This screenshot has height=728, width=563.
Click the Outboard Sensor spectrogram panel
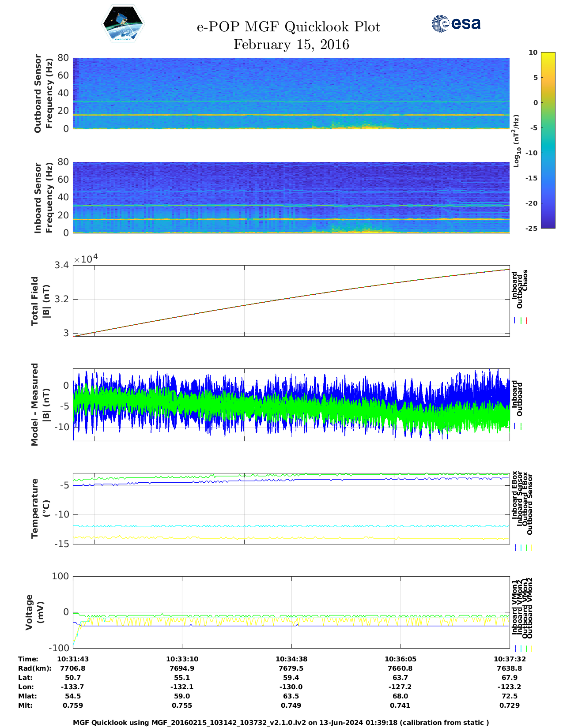pyautogui.click(x=291, y=93)
